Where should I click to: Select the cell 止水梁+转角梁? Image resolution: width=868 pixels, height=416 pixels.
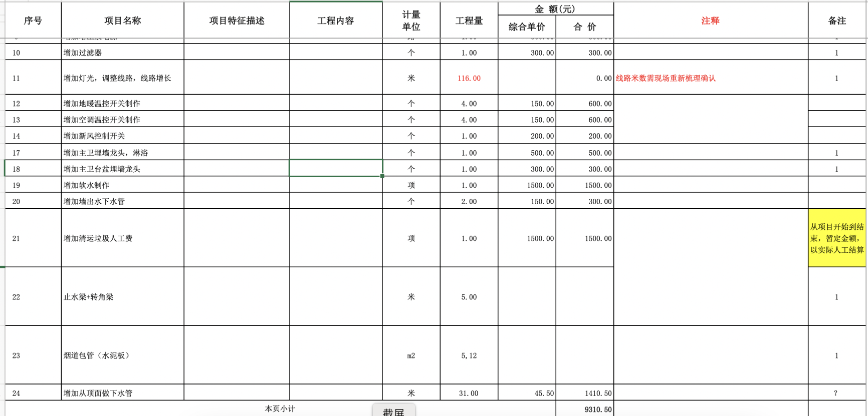click(x=122, y=297)
